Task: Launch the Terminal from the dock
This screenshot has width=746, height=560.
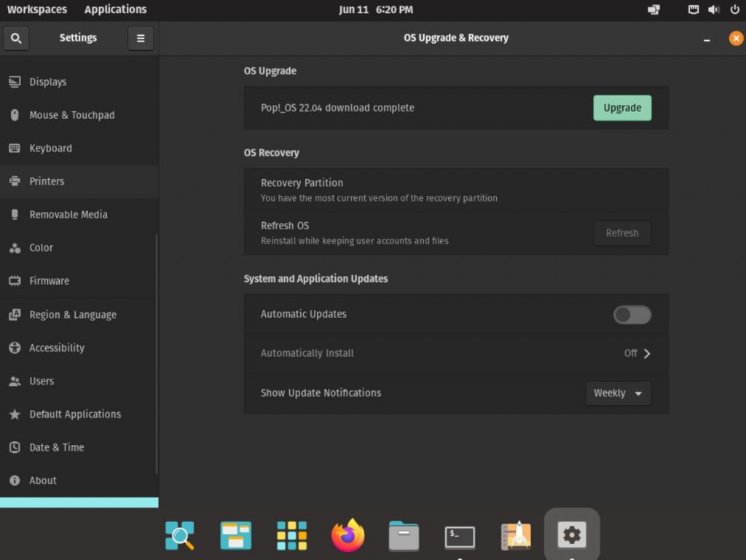Action: (460, 535)
